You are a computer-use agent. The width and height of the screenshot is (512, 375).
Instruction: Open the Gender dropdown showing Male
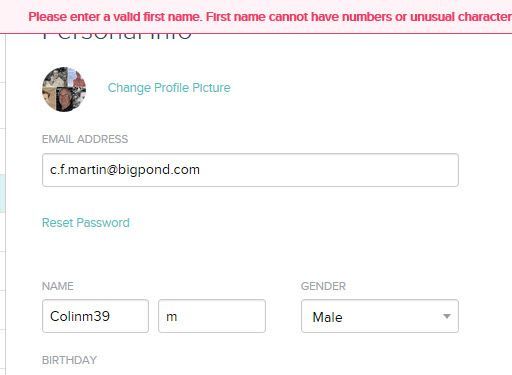point(380,316)
